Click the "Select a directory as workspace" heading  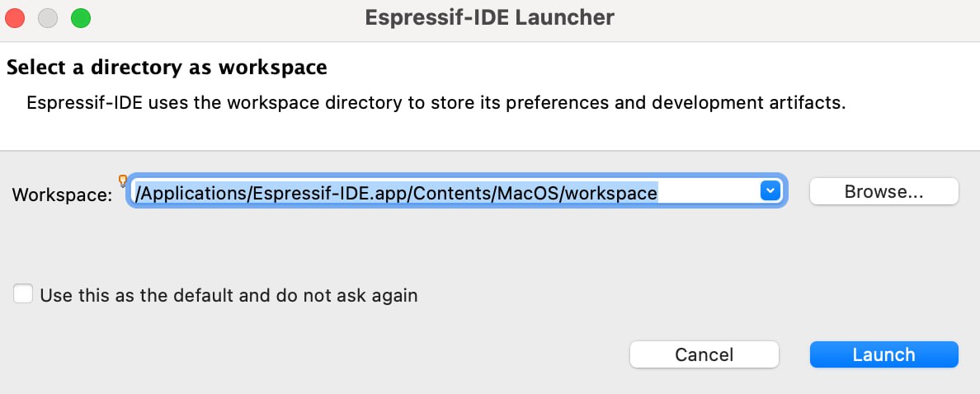point(167,68)
